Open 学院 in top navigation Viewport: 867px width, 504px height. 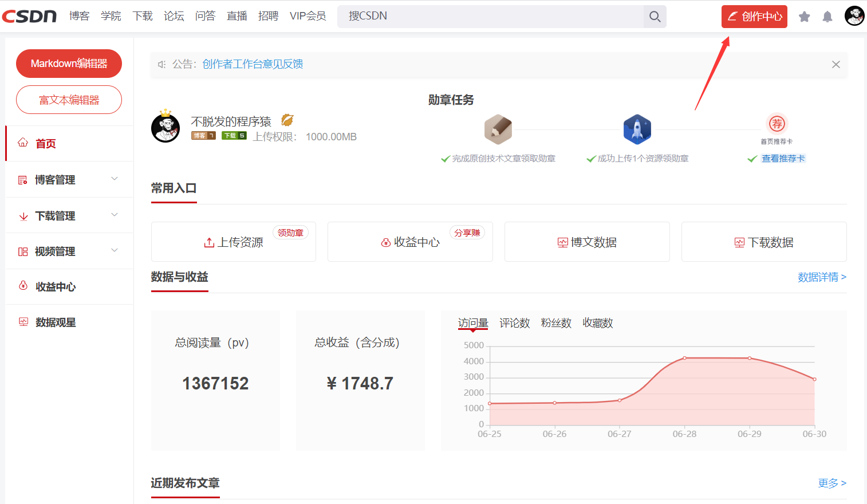(x=111, y=16)
